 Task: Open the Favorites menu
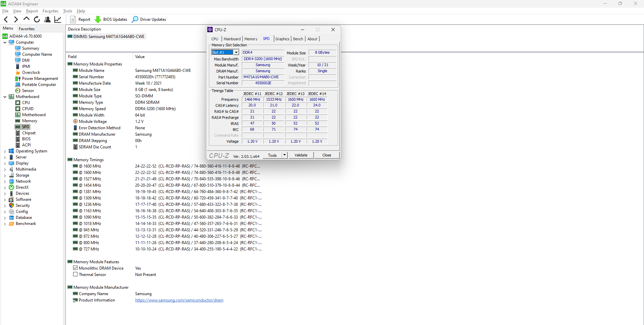[50, 11]
